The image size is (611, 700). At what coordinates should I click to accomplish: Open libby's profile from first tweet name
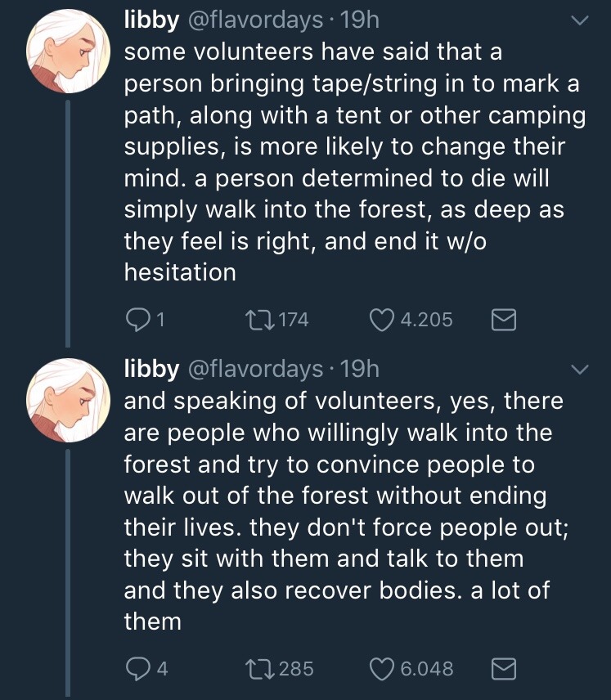(x=151, y=20)
